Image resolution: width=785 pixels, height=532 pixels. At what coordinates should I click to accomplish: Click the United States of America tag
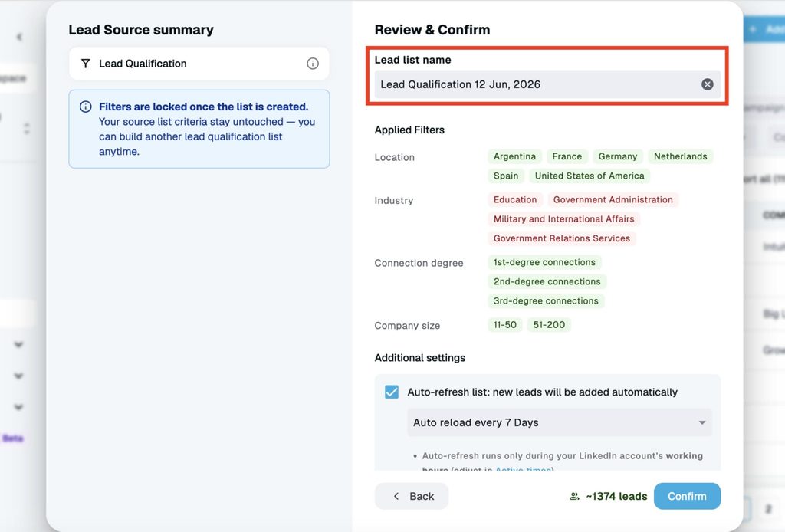click(x=590, y=176)
